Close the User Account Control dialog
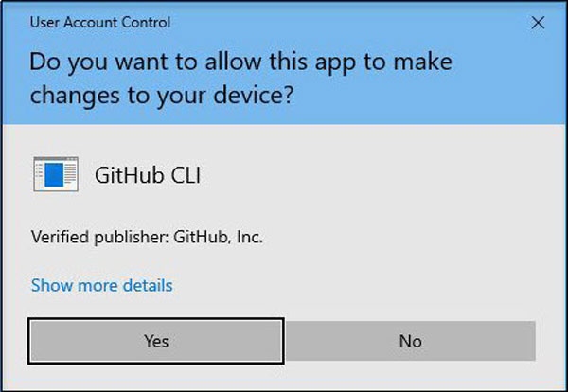The image size is (568, 392). [x=538, y=22]
